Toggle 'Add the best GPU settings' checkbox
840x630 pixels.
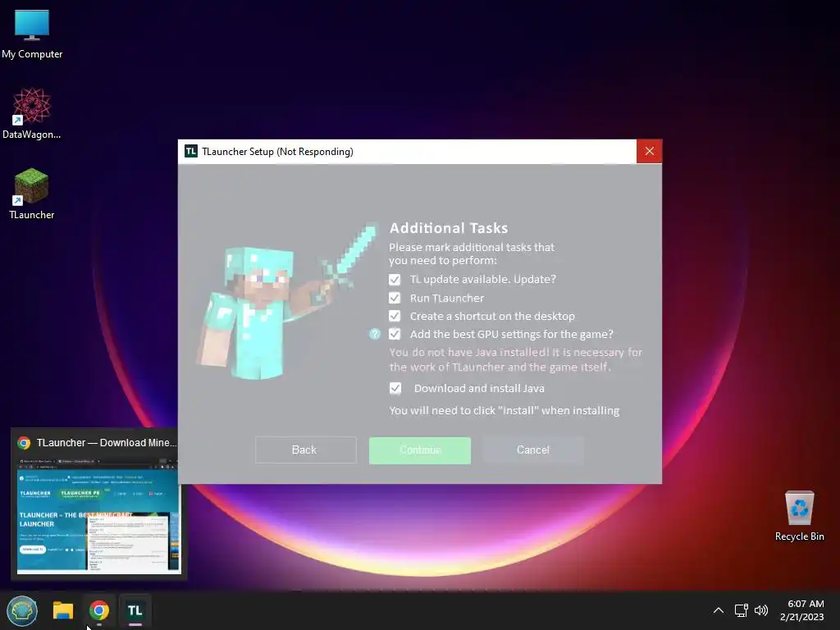[x=395, y=335]
